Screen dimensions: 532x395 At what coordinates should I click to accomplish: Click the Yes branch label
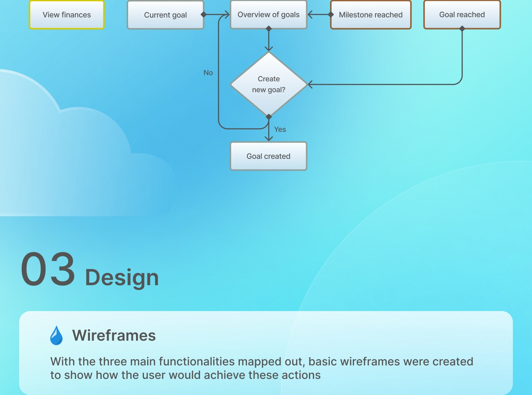pos(280,129)
